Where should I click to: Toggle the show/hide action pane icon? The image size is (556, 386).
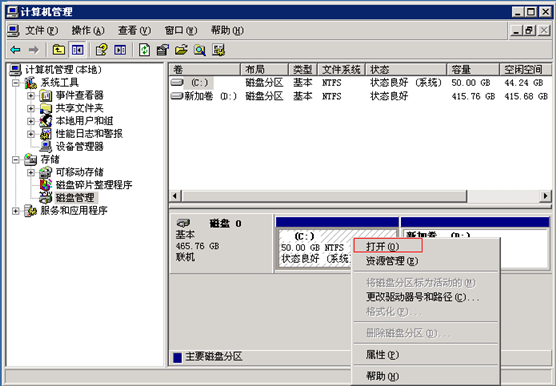pos(120,50)
